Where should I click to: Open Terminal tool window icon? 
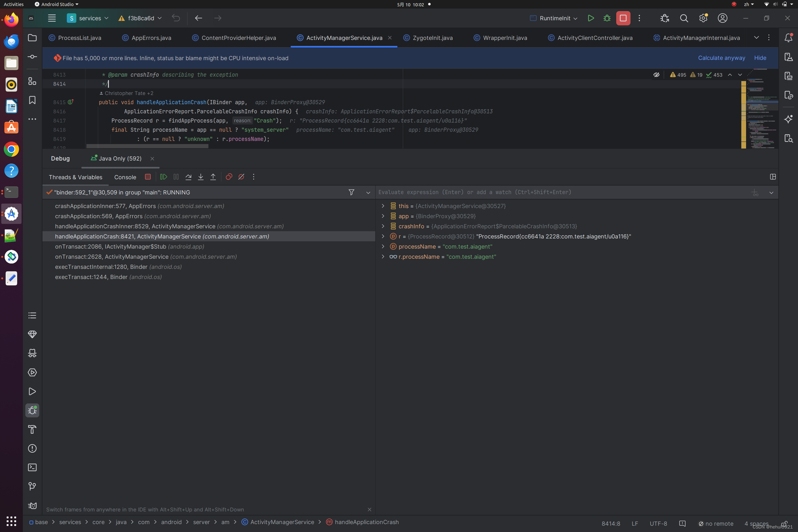coord(32,467)
